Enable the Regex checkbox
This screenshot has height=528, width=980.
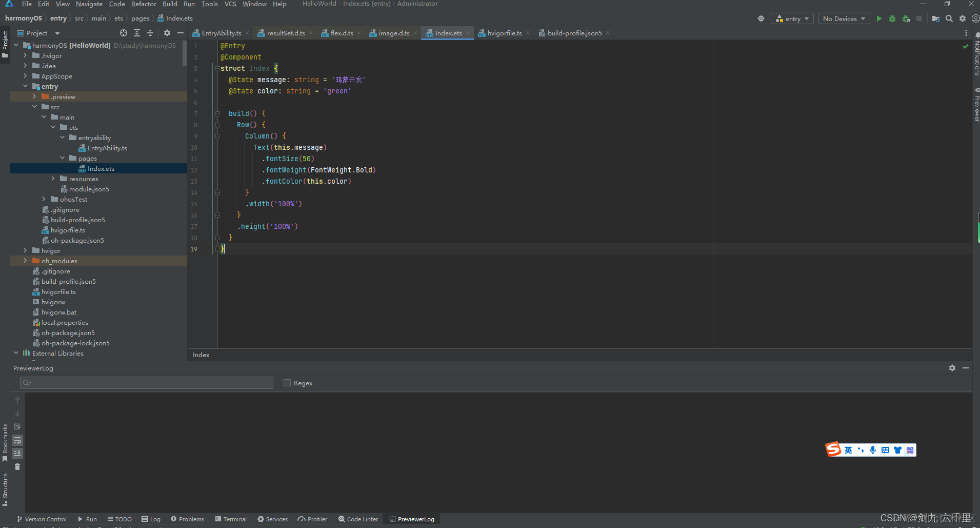(287, 383)
